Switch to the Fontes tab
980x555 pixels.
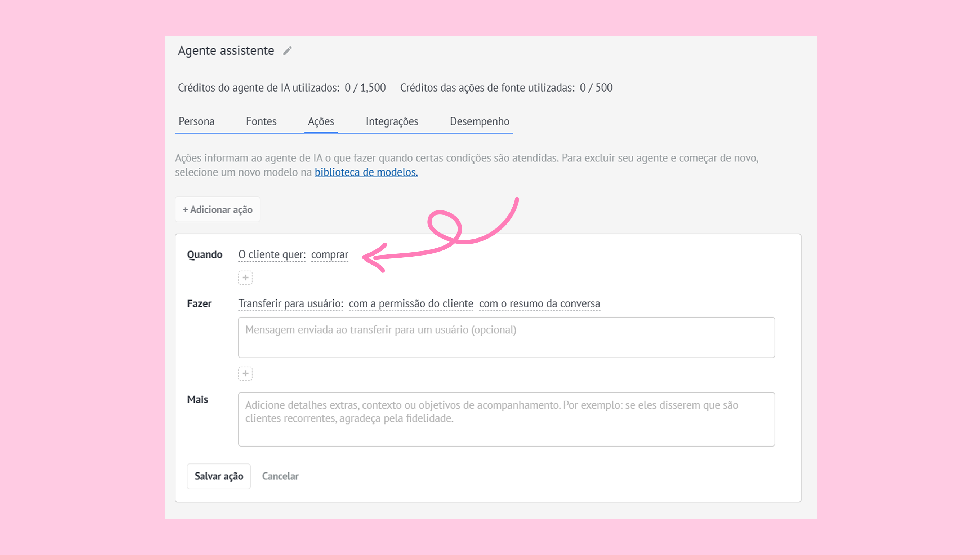261,121
